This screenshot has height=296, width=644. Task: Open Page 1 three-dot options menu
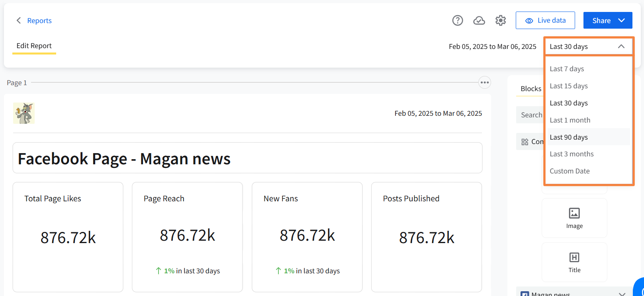(484, 82)
